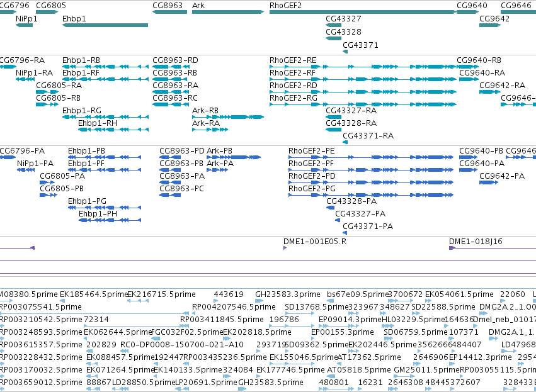
Task: Select transcript CG9642-RA
Action: [502, 86]
